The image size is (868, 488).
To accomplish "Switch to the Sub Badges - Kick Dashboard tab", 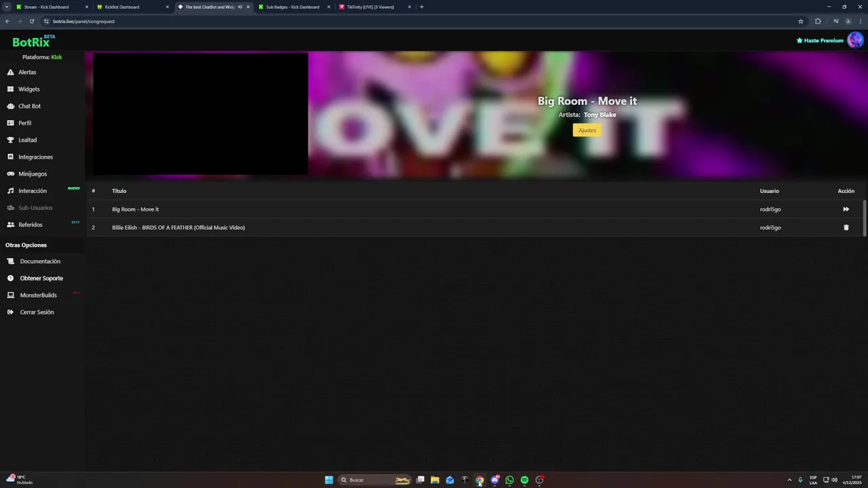I will pos(293,7).
